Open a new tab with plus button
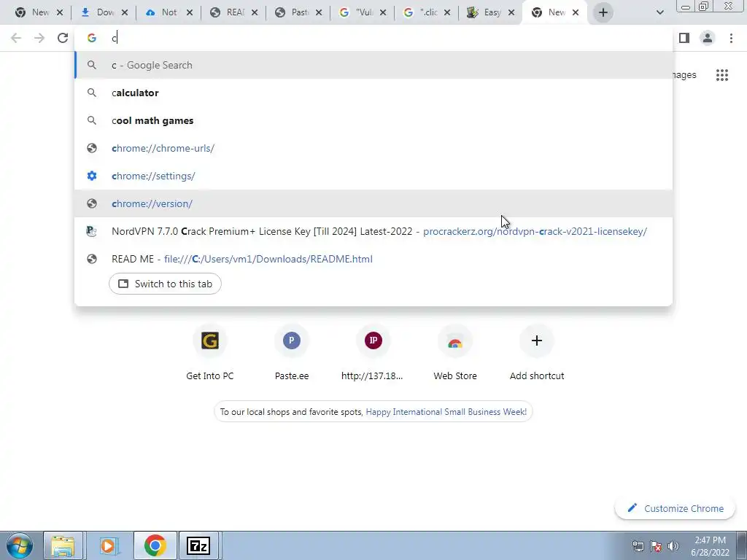The image size is (747, 560). click(x=603, y=12)
